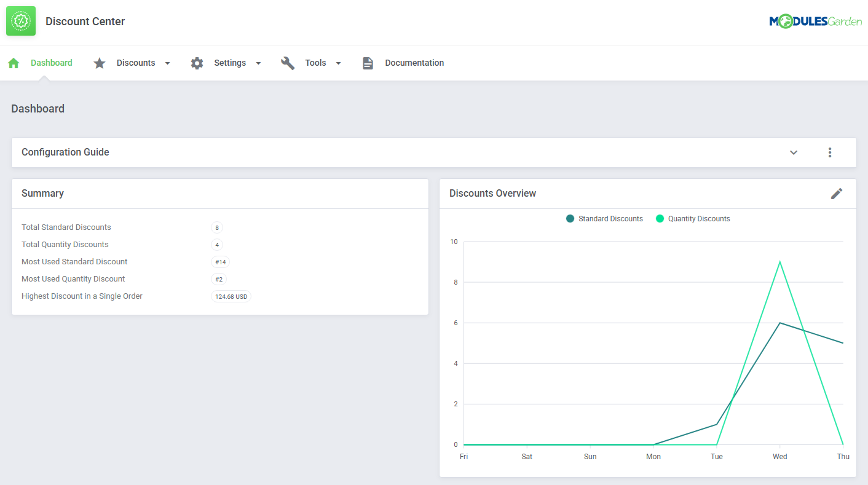Click the Fri label on chart axis
The image size is (868, 485).
(x=464, y=457)
